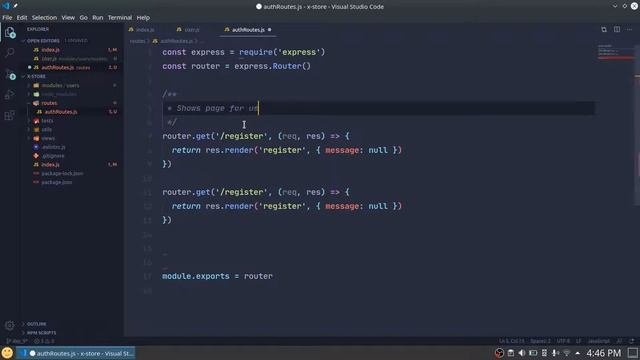
Task: Expand the NPM Scripts section
Action: [x=41, y=333]
